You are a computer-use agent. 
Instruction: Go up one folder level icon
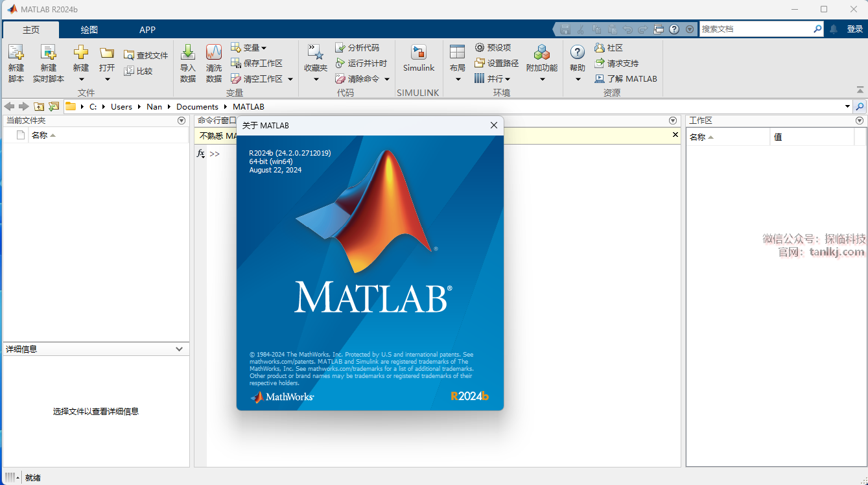click(x=40, y=106)
